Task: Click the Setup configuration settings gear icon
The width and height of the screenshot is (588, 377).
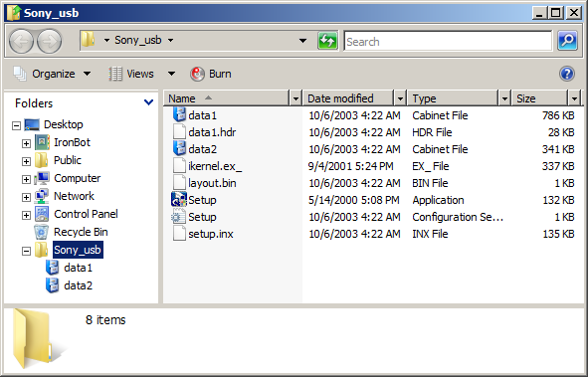Action: point(179,216)
